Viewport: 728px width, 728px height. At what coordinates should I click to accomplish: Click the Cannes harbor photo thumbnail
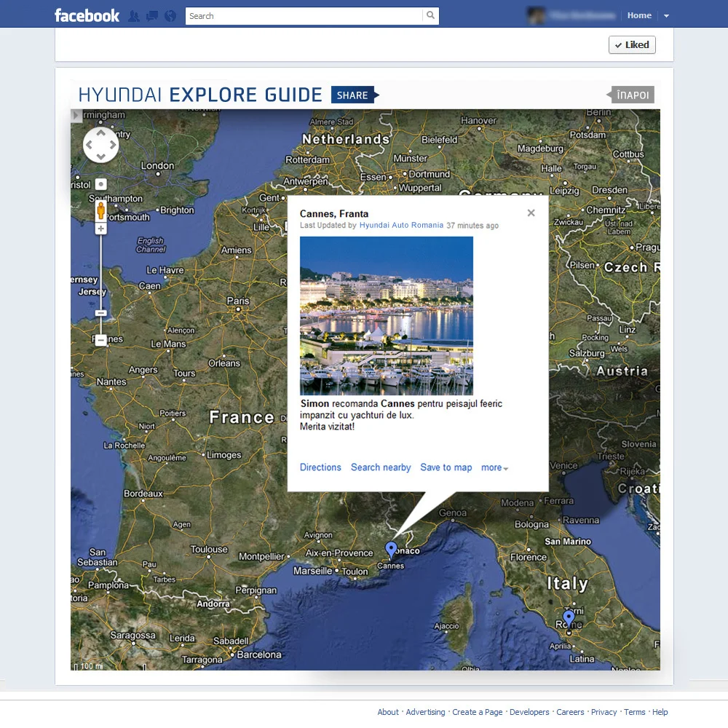(387, 316)
